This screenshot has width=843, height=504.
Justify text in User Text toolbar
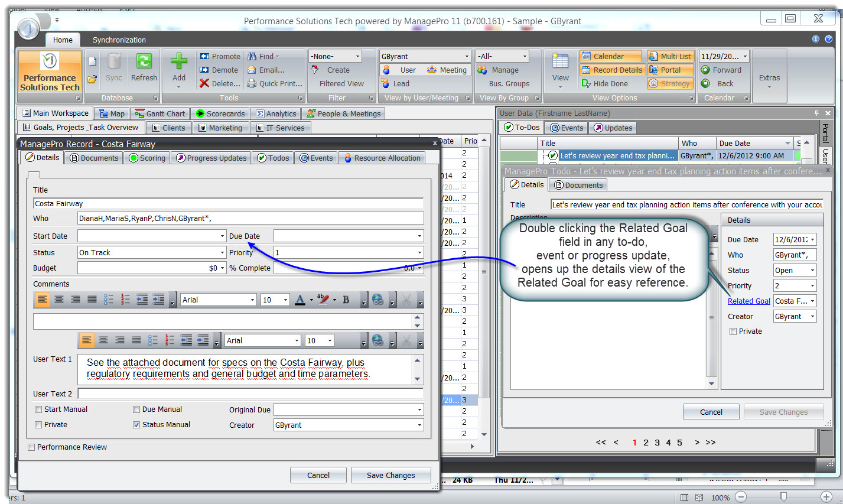pos(136,340)
